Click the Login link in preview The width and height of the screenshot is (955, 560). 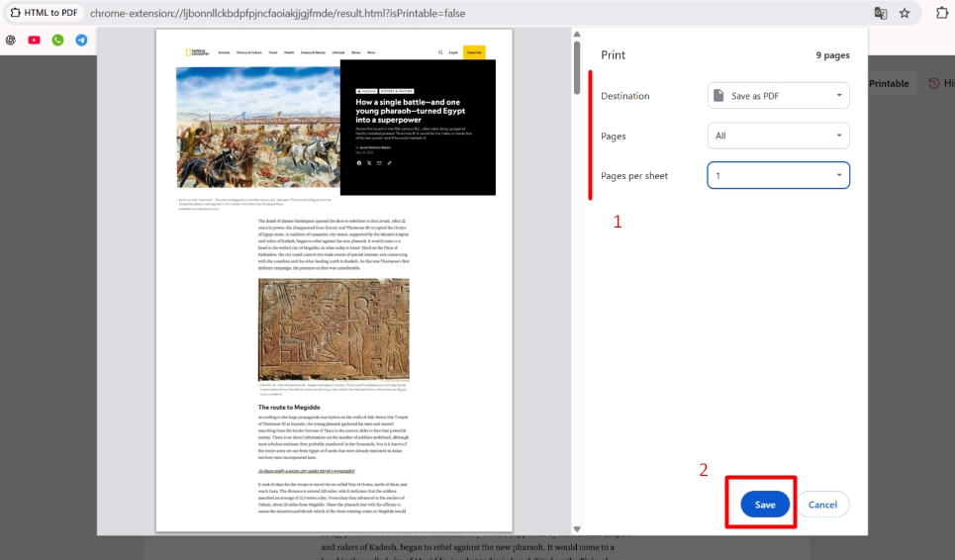[453, 52]
